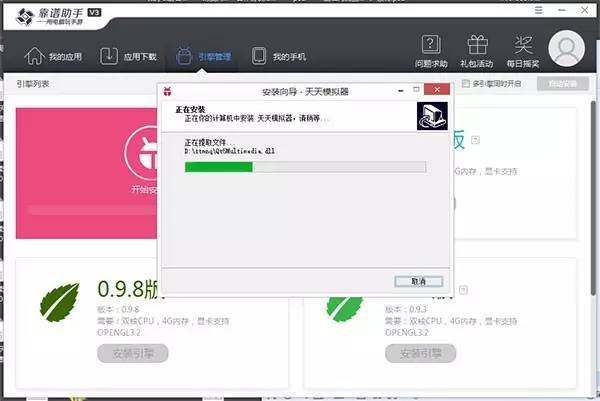Viewport: 600px width, 401px height.
Task: Click the bright green leaf icon for 0.9.3
Action: click(x=344, y=308)
